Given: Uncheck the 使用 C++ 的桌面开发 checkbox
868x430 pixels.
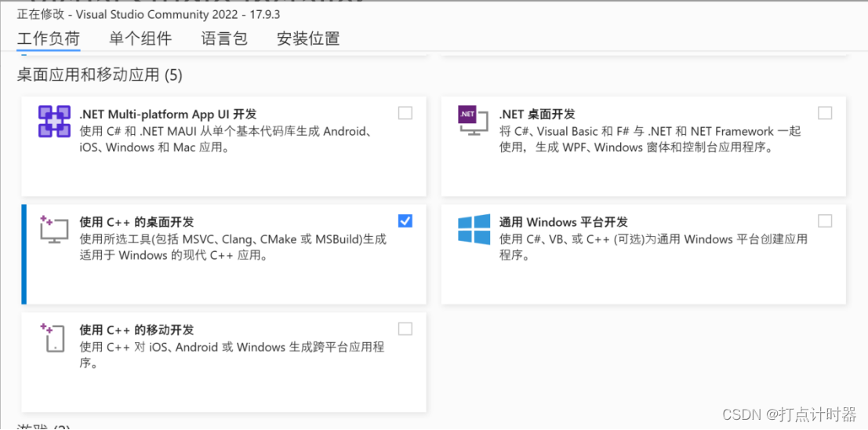Looking at the screenshot, I should click(x=405, y=221).
